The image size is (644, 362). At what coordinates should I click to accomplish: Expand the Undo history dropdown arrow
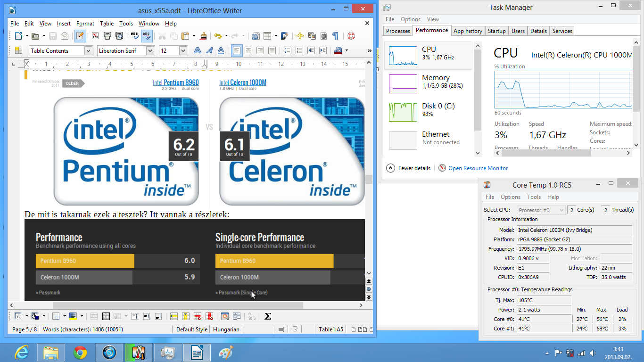tap(226, 36)
